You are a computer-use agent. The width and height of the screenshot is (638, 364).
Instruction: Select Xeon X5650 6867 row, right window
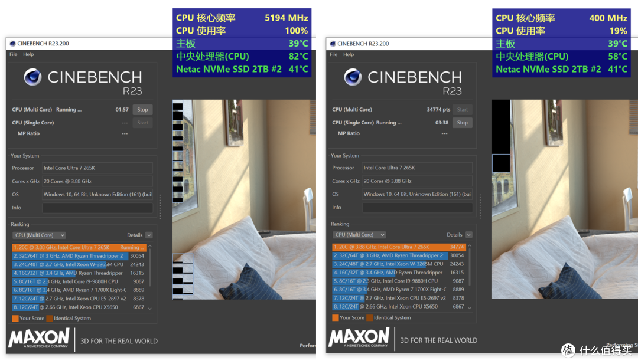[399, 307]
